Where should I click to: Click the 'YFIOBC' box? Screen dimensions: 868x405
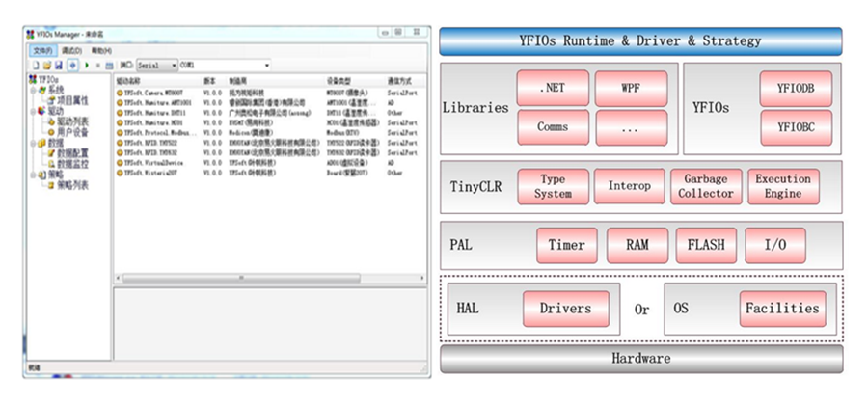pos(796,127)
